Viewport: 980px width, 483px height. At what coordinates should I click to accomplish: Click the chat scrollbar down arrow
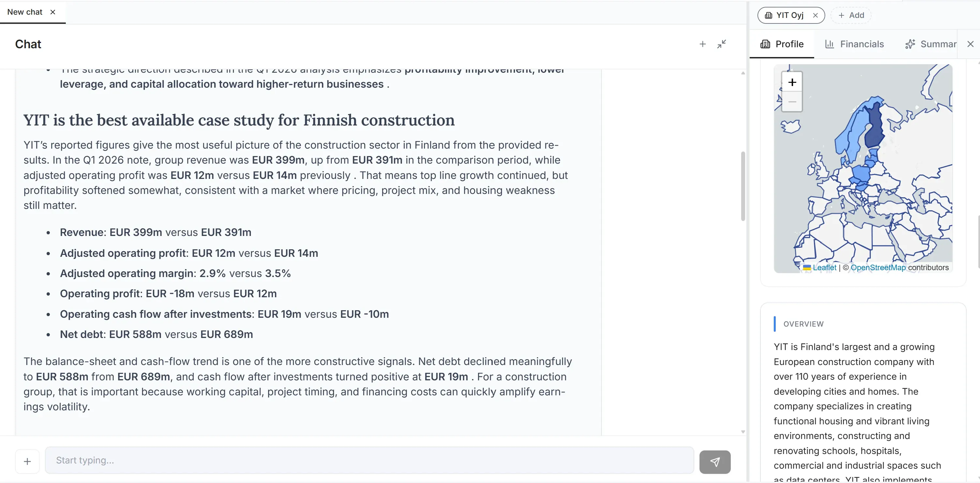pyautogui.click(x=743, y=432)
